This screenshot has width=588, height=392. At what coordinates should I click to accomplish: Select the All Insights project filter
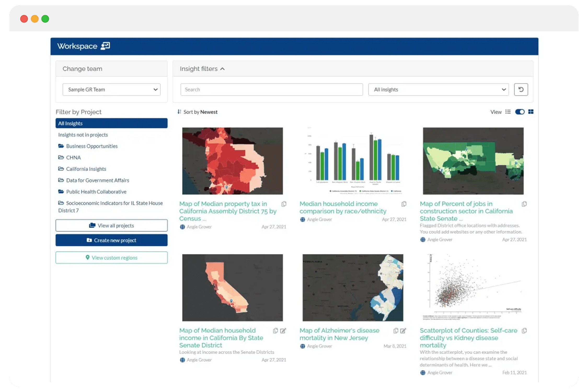[x=112, y=123]
